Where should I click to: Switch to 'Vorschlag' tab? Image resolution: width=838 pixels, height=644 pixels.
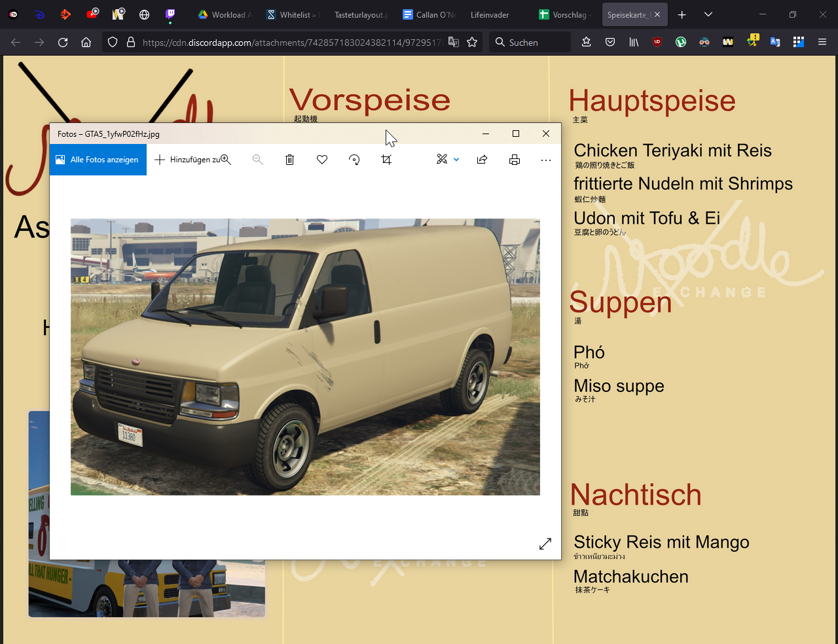point(564,14)
